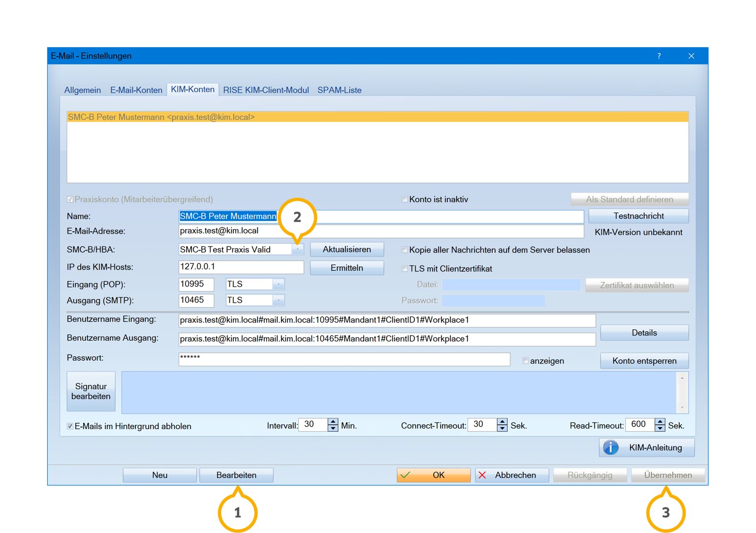Confirm with the OK button
Image resolution: width=756 pixels, height=533 pixels.
click(434, 475)
